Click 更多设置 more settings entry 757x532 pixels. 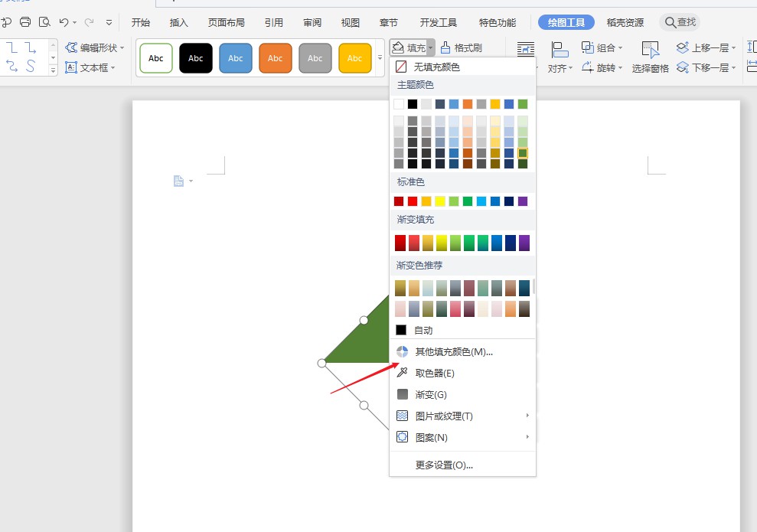pyautogui.click(x=444, y=465)
